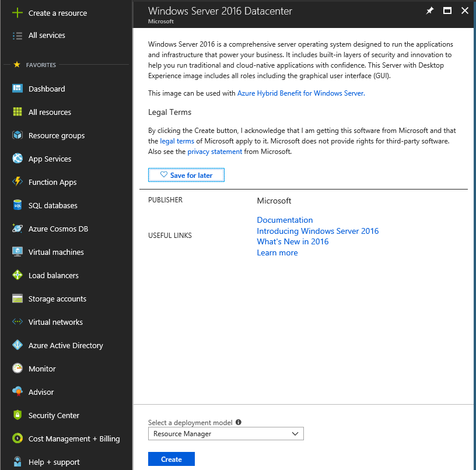Click the SQL databases label

(53, 205)
